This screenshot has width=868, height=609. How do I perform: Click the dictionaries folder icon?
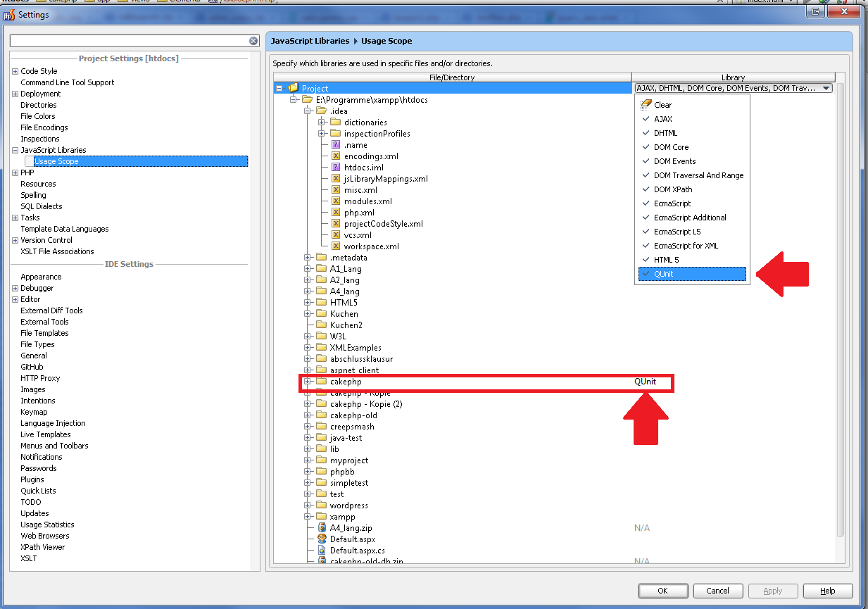(336, 122)
